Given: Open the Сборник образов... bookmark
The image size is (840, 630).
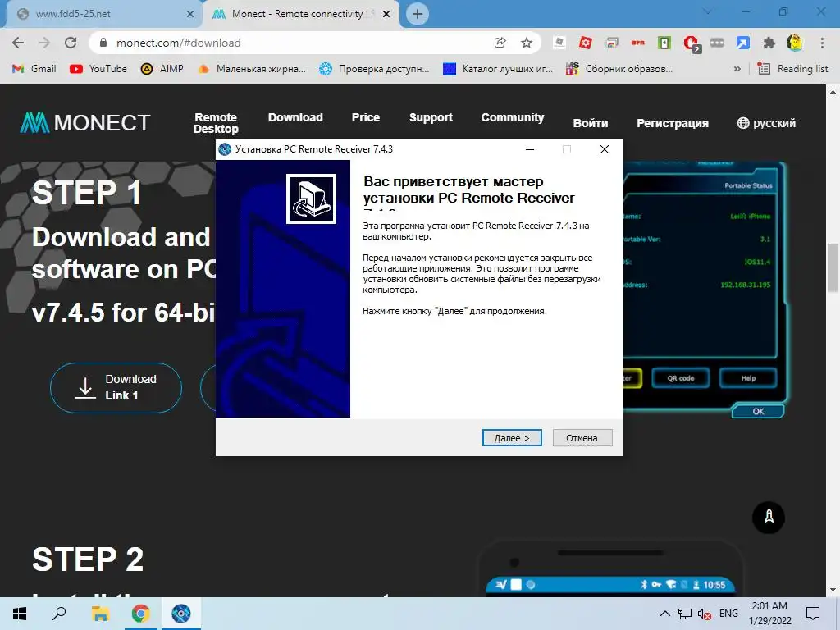Looking at the screenshot, I should click(619, 69).
